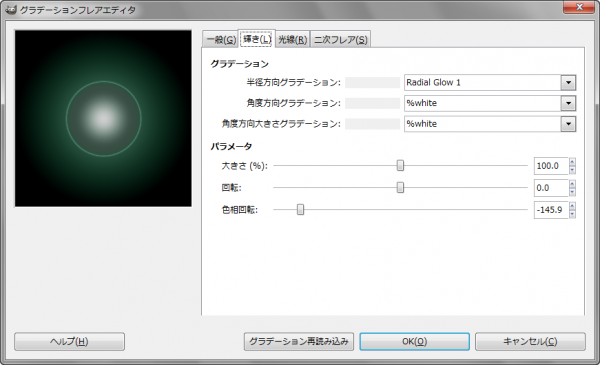Expand the 半径方向グラデーション dropdown arrow
This screenshot has height=365, width=600.
(568, 83)
